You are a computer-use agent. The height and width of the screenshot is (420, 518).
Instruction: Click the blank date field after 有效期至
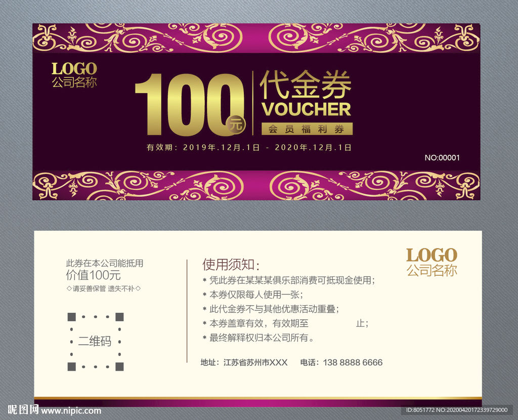(x=332, y=323)
